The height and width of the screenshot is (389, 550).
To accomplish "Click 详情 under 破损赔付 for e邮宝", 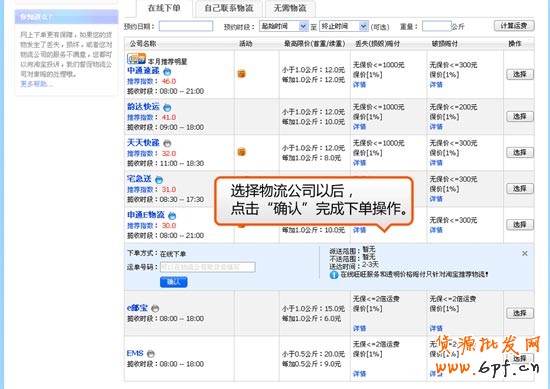I will (x=436, y=328).
